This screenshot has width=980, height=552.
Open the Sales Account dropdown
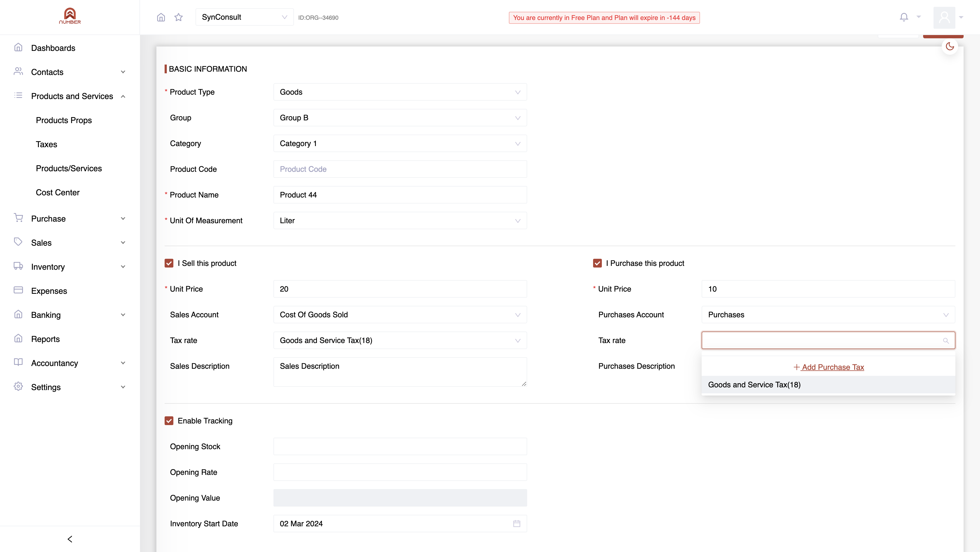(400, 315)
